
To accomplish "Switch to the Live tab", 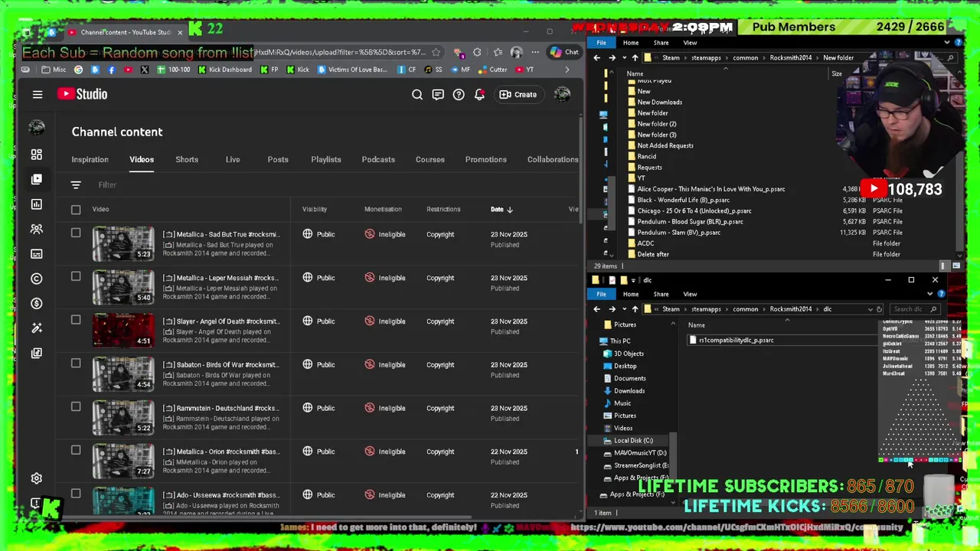I will pos(233,159).
